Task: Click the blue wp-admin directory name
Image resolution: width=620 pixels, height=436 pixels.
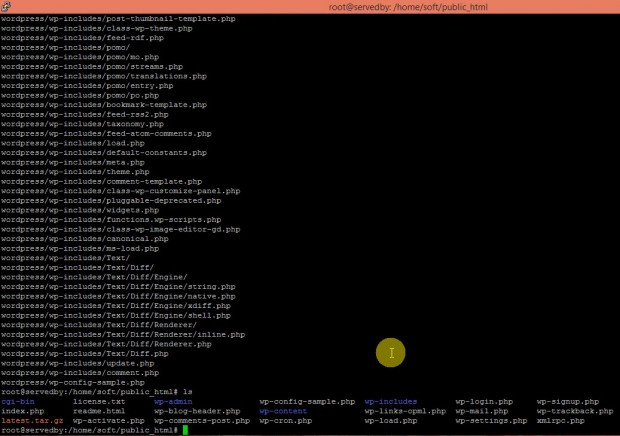Action: (x=173, y=401)
